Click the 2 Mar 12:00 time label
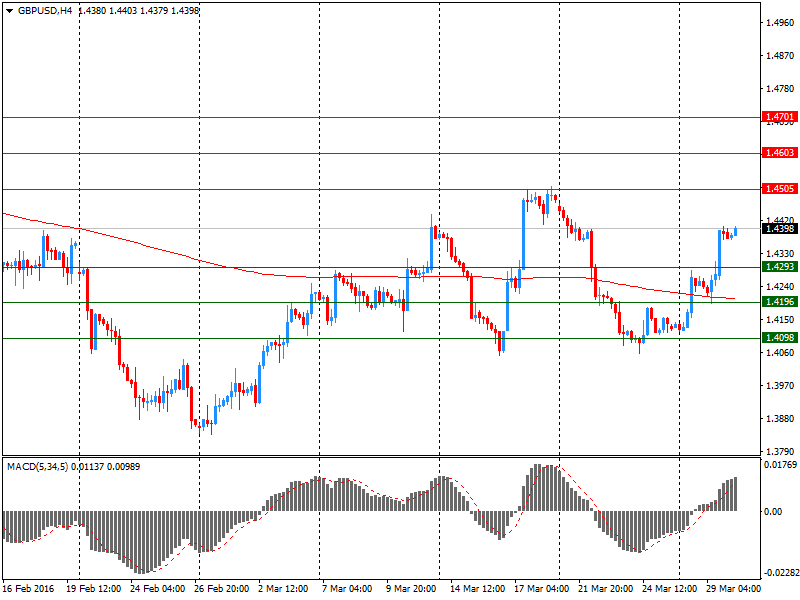The height and width of the screenshot is (600, 800). (283, 589)
